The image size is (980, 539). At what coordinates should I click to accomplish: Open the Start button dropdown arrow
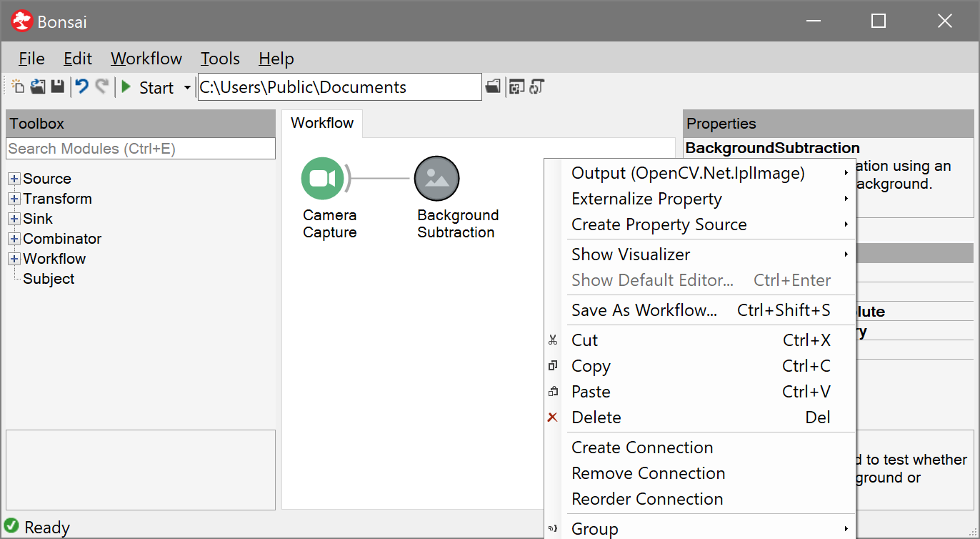(187, 87)
